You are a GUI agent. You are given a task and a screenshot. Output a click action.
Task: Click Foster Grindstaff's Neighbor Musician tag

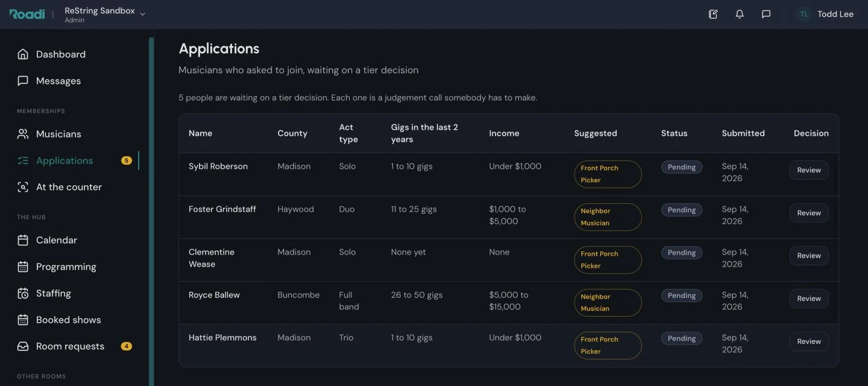coord(608,217)
